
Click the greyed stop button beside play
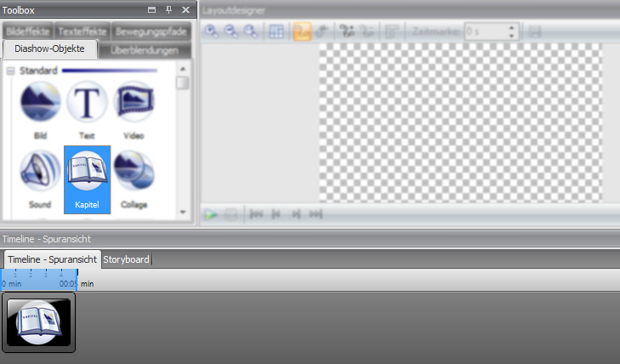(x=231, y=214)
